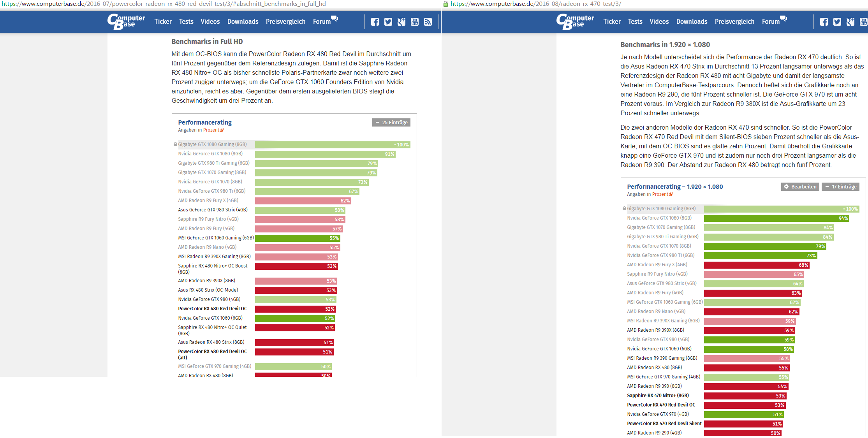Viewport: 868px width, 438px height.
Task: Open YouTube icon in left page header
Action: coord(414,22)
